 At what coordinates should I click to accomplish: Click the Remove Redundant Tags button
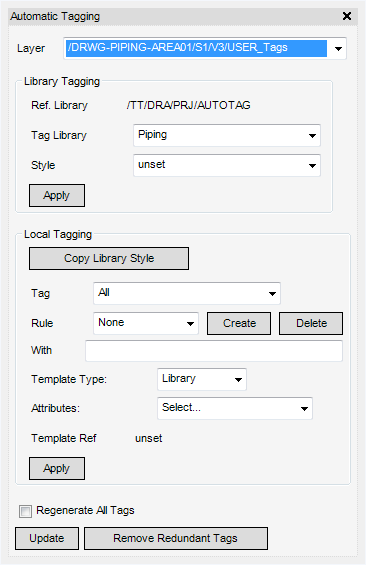(x=176, y=538)
